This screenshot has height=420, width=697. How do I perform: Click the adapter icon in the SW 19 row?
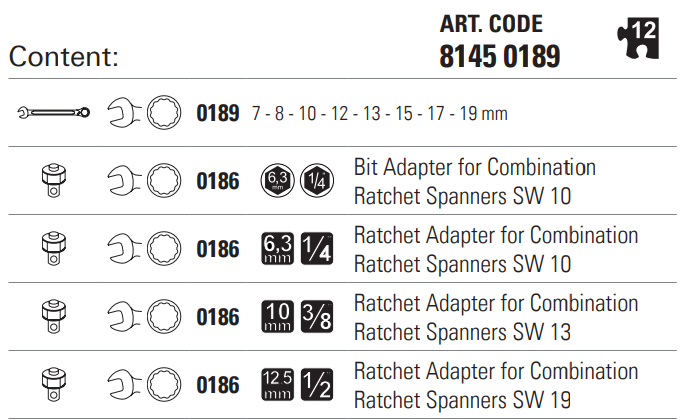tap(54, 385)
